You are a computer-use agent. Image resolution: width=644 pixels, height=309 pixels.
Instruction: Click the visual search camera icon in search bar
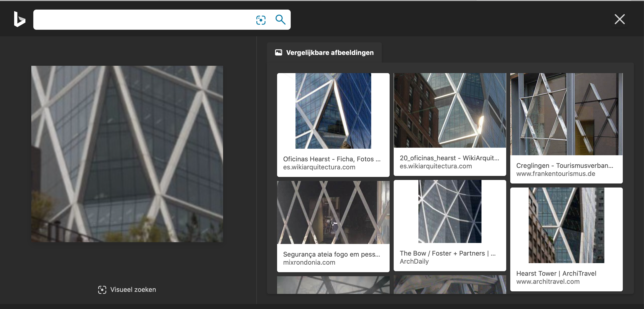click(x=261, y=20)
